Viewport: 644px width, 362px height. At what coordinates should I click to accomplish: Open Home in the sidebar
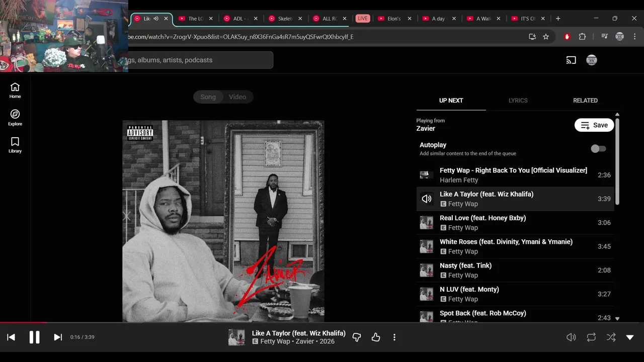point(15,90)
